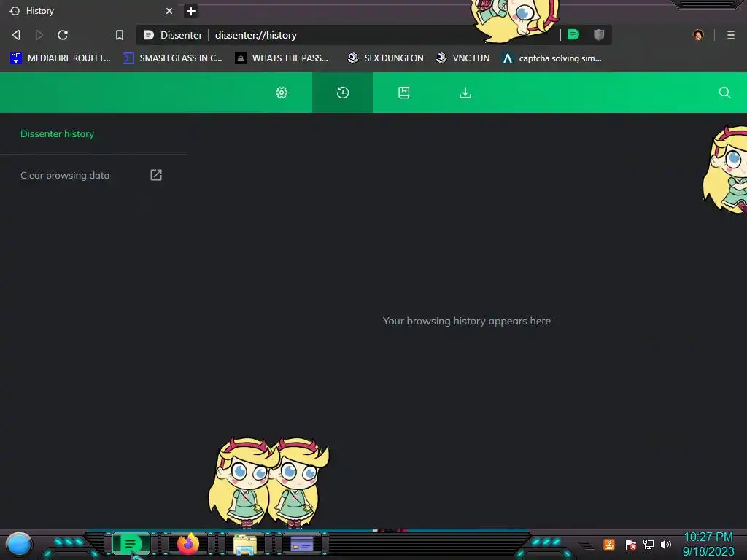Open captcha solving sim... bookmark

pos(551,58)
